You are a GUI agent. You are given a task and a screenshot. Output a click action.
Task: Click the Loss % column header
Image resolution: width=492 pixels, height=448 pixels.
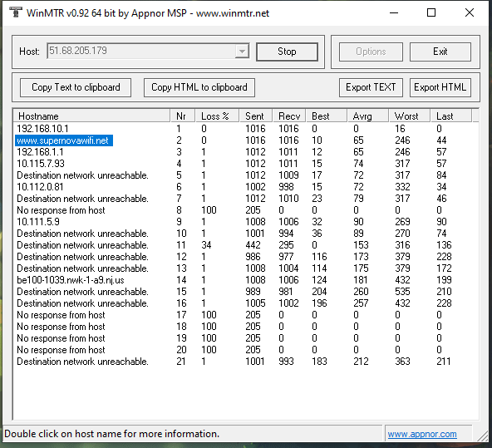point(217,116)
